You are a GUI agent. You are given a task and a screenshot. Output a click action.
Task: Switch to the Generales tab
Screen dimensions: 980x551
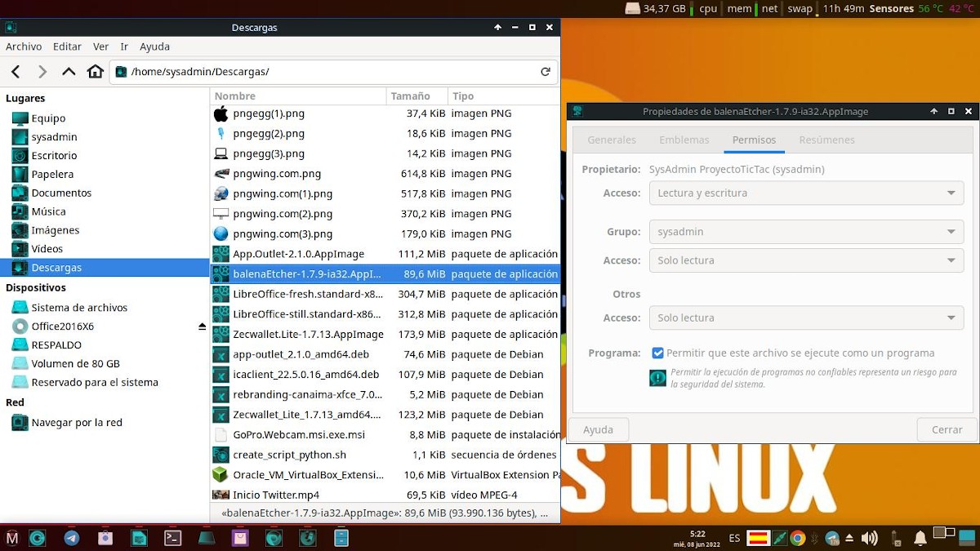tap(611, 140)
